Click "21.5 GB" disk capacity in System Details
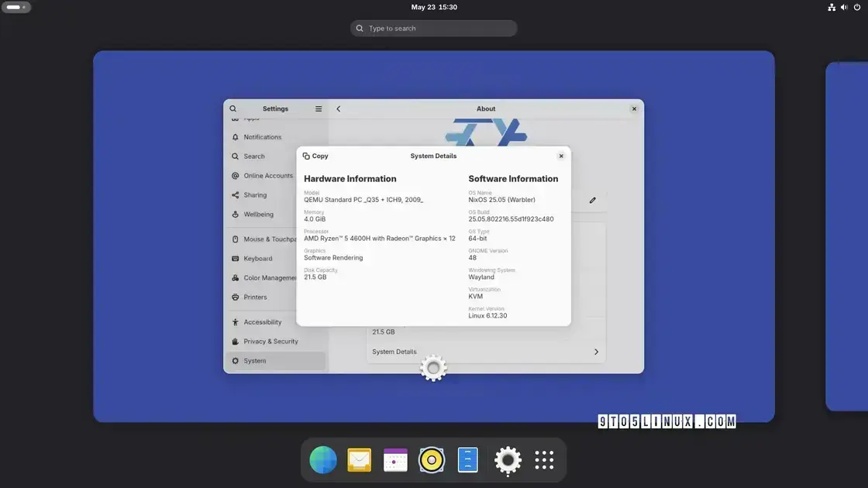Viewport: 868px width, 488px height. tap(315, 277)
